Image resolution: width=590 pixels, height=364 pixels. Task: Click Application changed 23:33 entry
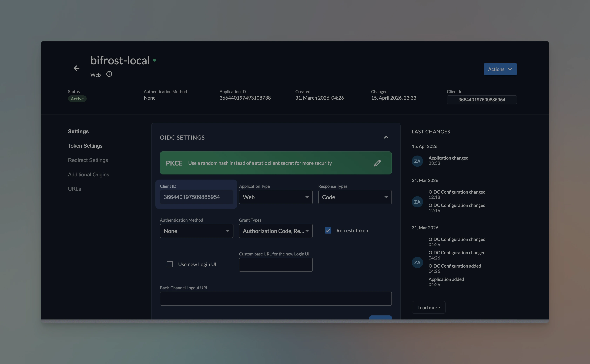448,161
